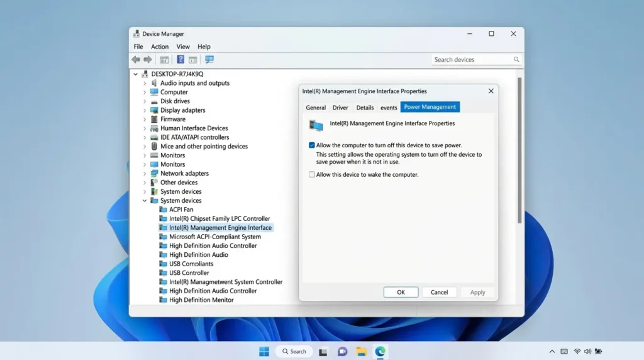Click the keyboard layout icon in system tray
This screenshot has width=644, height=360.
564,351
